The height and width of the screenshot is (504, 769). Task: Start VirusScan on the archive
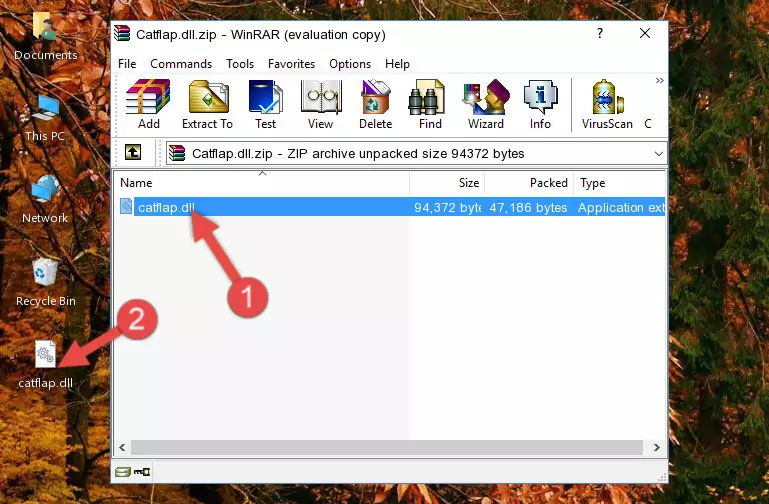pos(607,104)
